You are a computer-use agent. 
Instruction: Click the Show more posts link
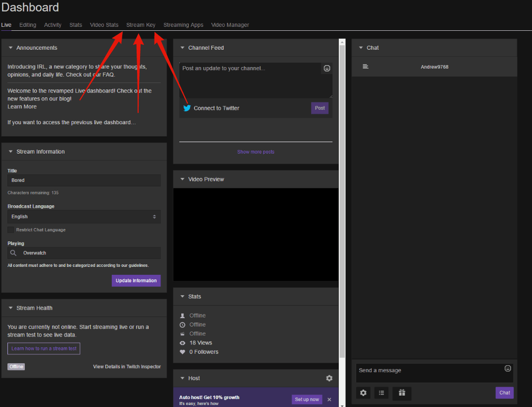[255, 151]
